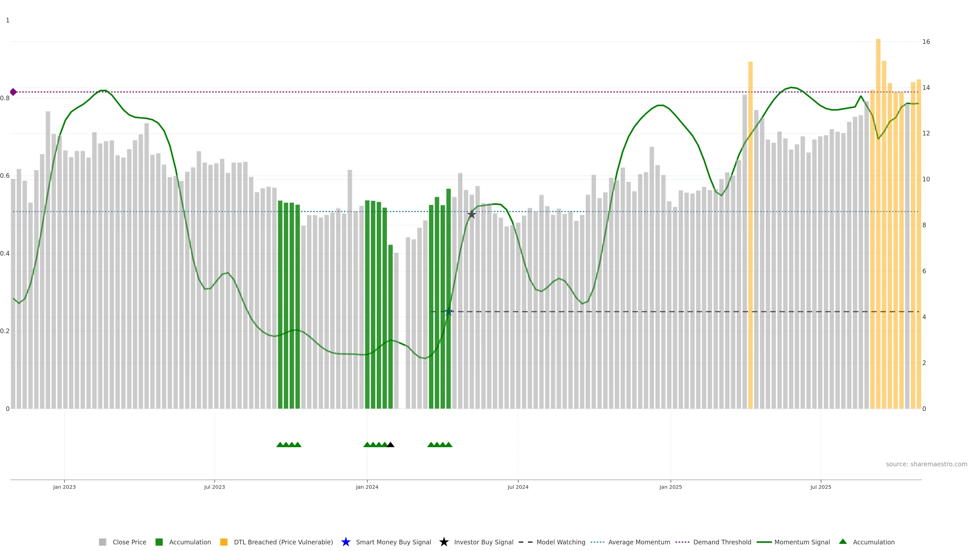Viewport: 980px width, 551px height.
Task: Click the Jul 2025 axis label
Action: tap(820, 487)
